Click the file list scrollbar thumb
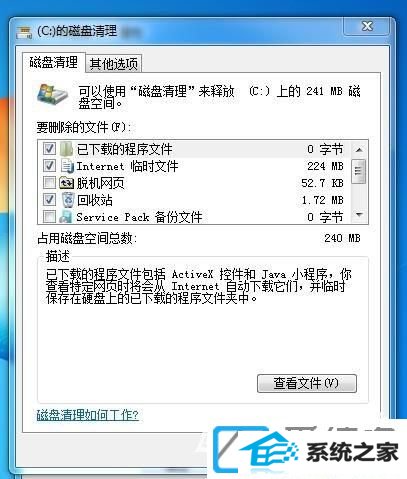407x479 pixels. [359, 171]
